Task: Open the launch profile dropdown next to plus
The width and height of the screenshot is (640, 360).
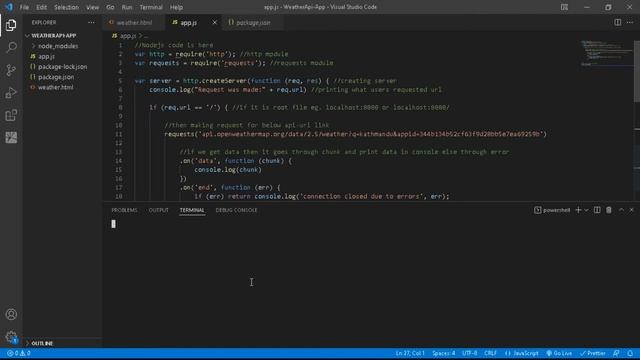Action: coord(586,210)
